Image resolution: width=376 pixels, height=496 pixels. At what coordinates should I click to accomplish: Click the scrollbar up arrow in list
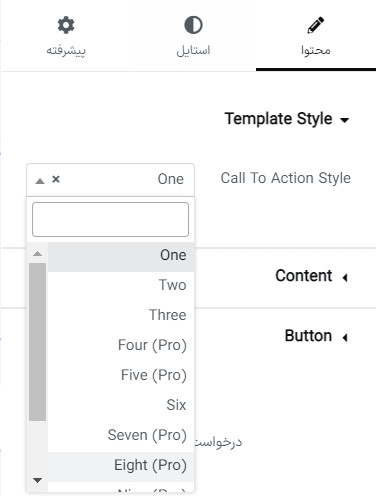coord(37,254)
